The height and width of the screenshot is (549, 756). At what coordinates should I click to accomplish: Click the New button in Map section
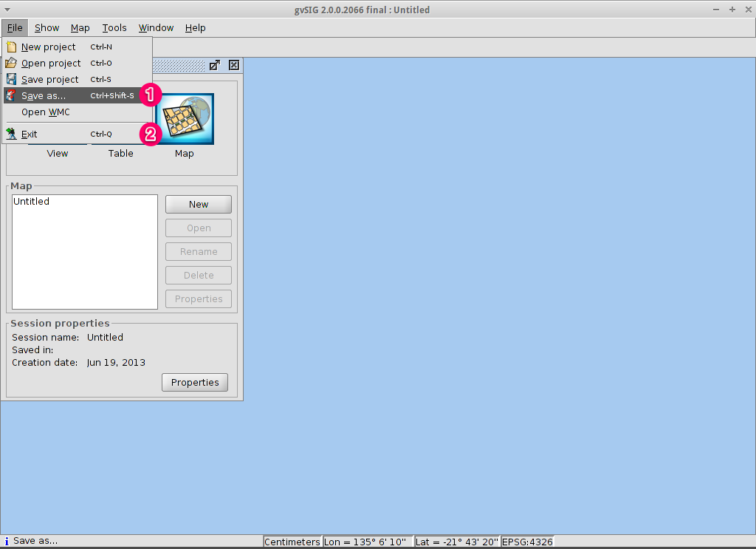tap(199, 204)
